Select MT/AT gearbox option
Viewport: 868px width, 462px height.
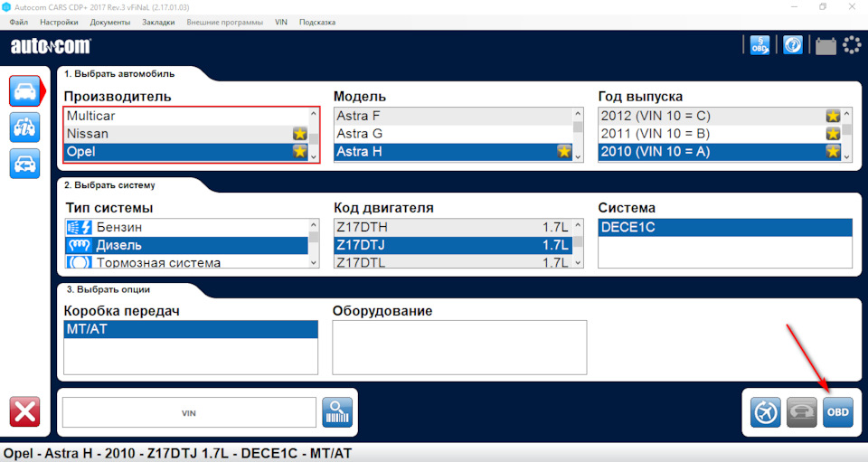191,329
